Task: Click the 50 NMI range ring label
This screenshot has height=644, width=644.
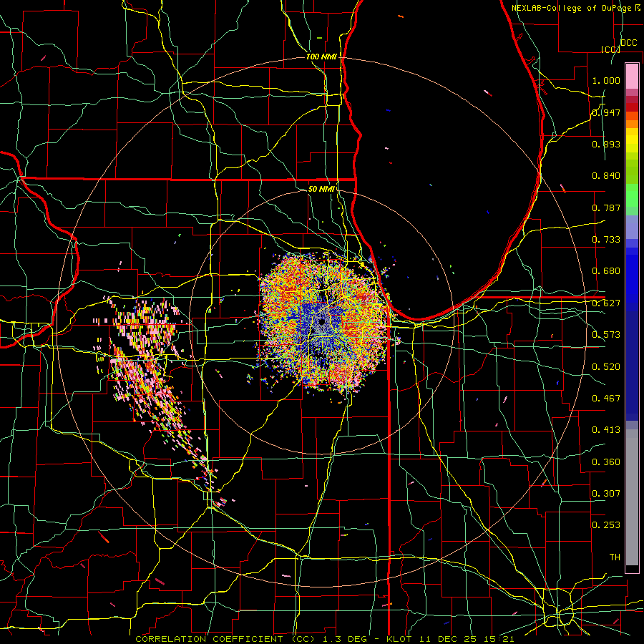Action: click(x=321, y=189)
